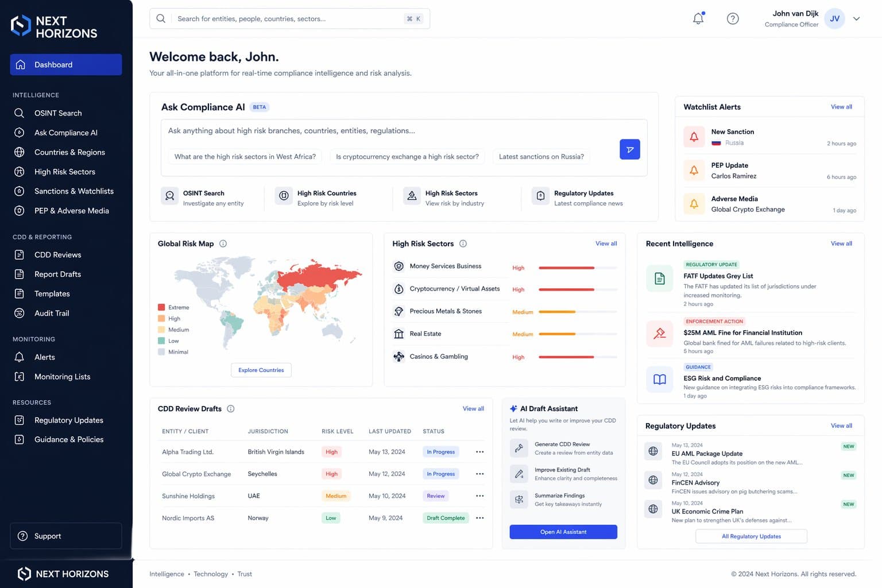Open the Audit Trail page

coord(52,313)
